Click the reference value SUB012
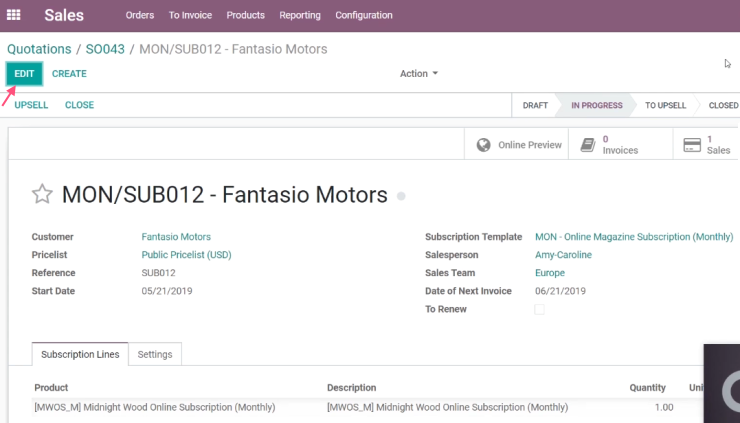 pyautogui.click(x=159, y=273)
